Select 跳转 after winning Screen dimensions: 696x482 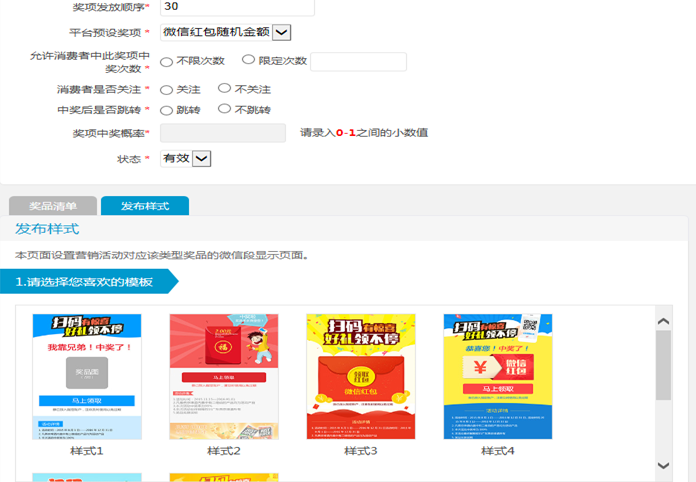click(166, 111)
